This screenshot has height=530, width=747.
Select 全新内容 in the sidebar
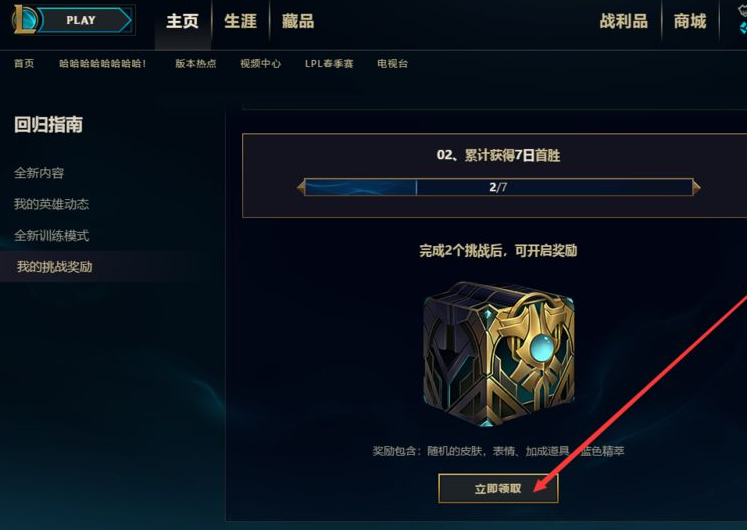pyautogui.click(x=39, y=173)
